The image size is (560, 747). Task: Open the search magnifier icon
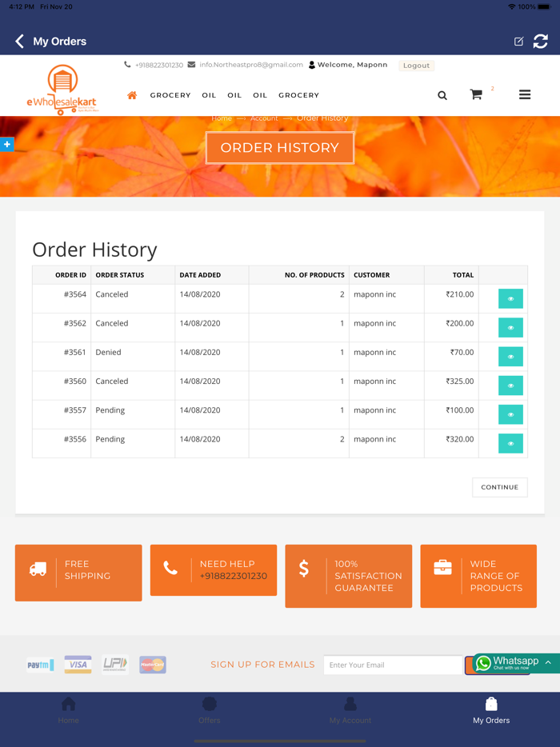[442, 95]
